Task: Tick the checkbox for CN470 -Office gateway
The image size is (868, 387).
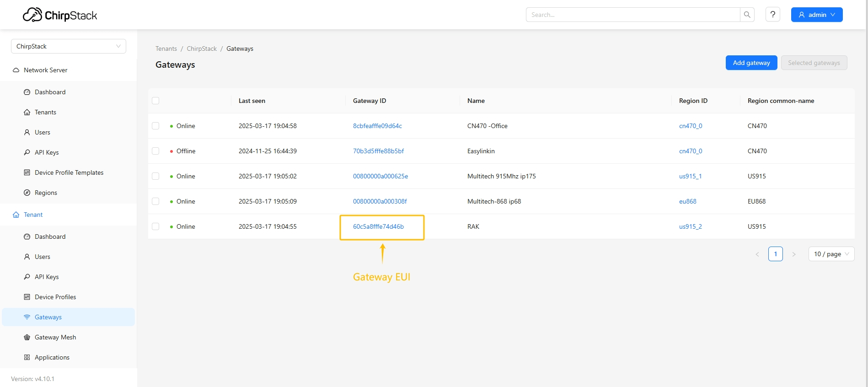Action: point(155,126)
